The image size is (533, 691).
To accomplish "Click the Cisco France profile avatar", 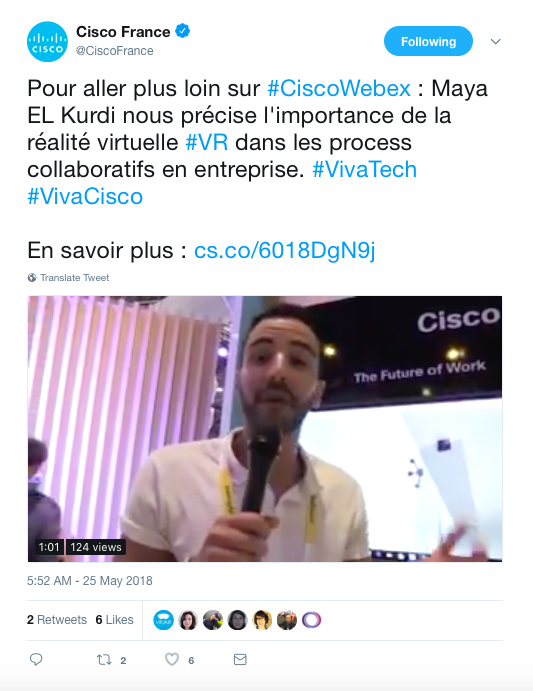I will (47, 42).
